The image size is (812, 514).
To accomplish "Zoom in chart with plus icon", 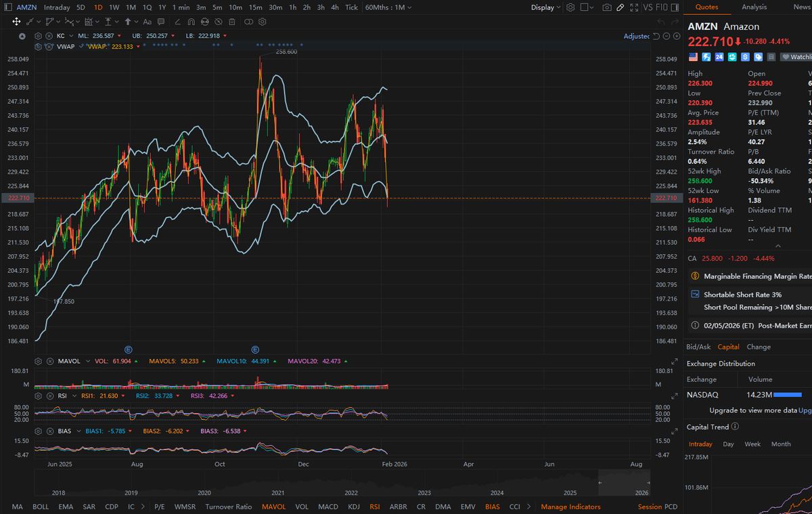I will (677, 36).
